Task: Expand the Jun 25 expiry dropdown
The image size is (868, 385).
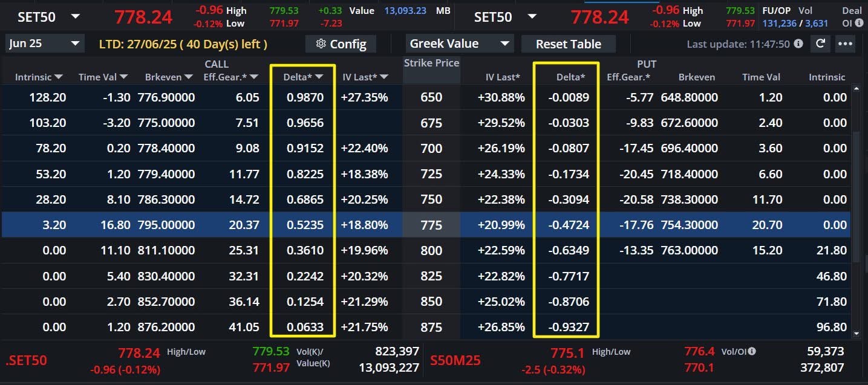Action: point(75,44)
